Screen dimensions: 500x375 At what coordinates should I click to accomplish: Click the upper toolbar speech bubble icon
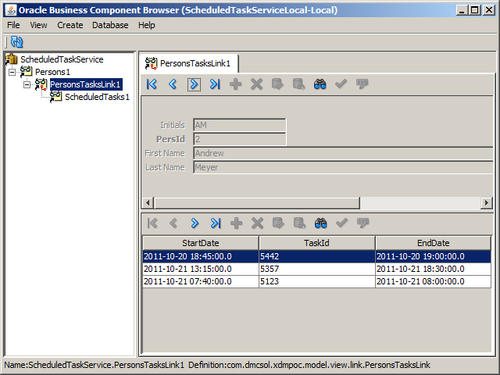point(362,84)
